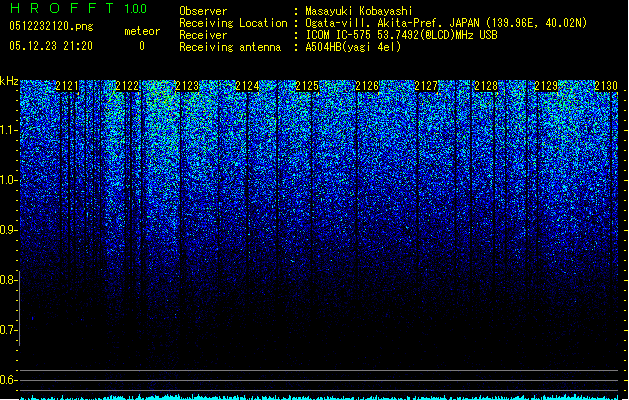This screenshot has height=400, width=629.
Task: Select the ICOM IC-575 receiver text
Action: (402, 35)
